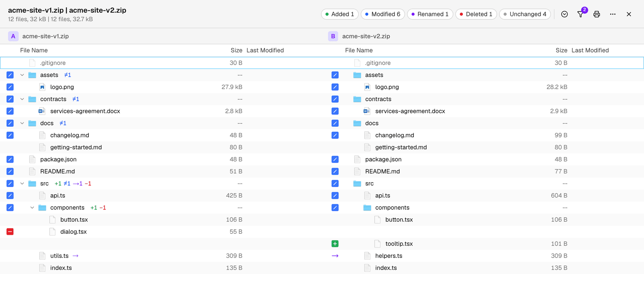
Task: Toggle the Modified 6 filter
Action: click(x=383, y=14)
